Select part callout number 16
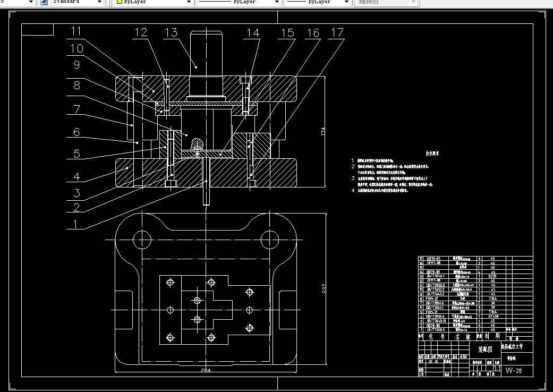 coord(313,33)
